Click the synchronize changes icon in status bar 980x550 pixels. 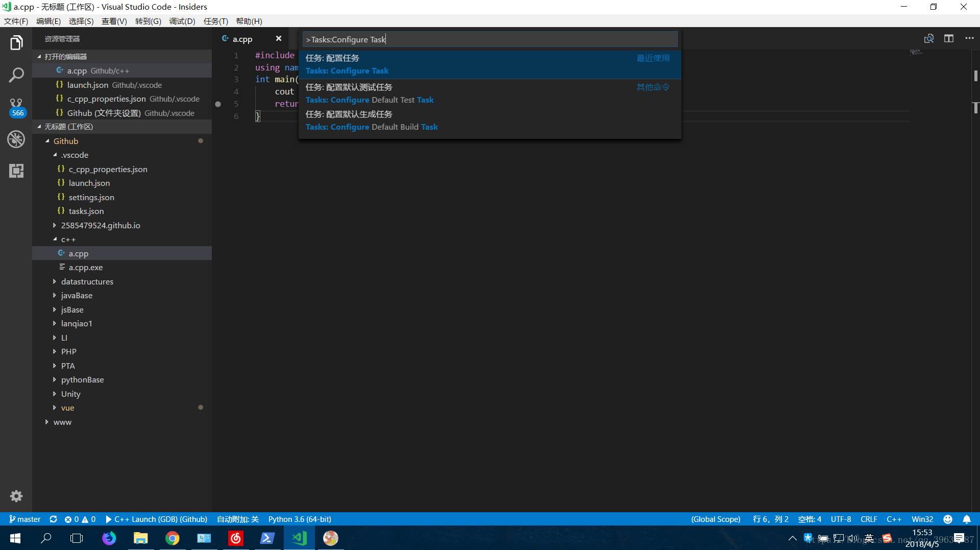coord(53,519)
